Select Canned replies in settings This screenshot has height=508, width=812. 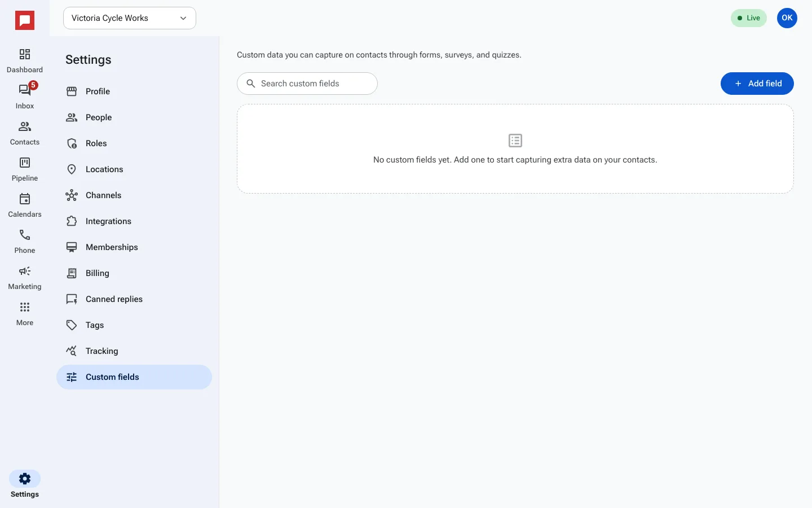(134, 299)
